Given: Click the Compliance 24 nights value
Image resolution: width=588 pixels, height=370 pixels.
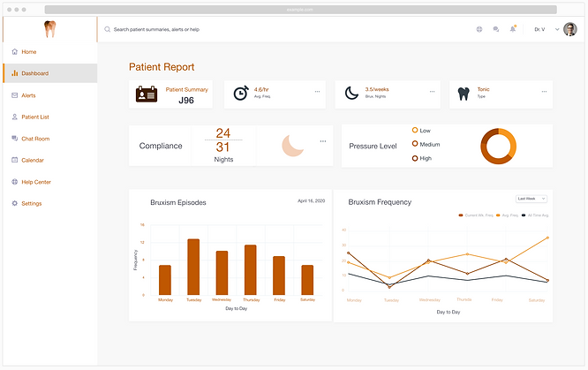Looking at the screenshot, I should pos(223,132).
